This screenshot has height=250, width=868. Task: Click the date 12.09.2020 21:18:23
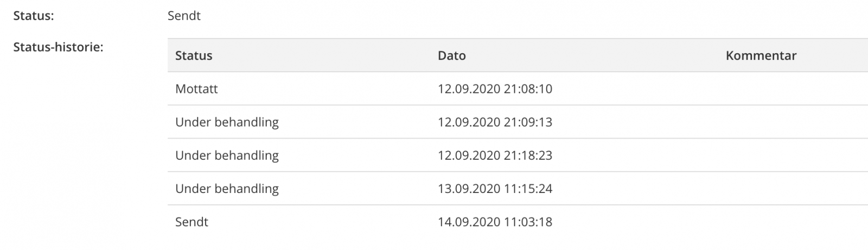coord(495,155)
